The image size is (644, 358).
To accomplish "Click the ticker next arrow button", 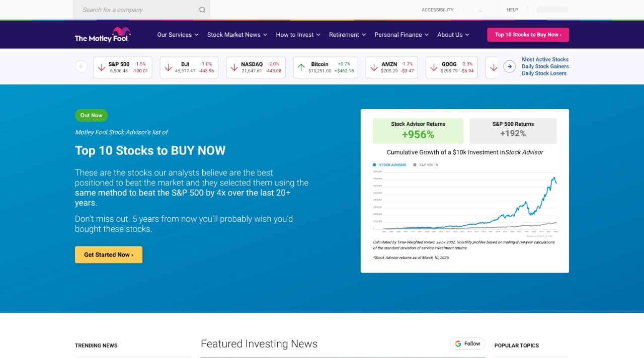I will [x=510, y=66].
